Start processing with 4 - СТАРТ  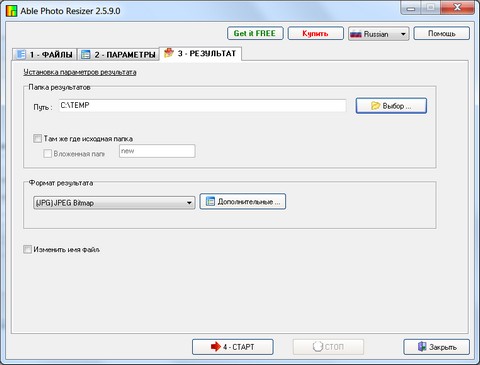(x=233, y=347)
